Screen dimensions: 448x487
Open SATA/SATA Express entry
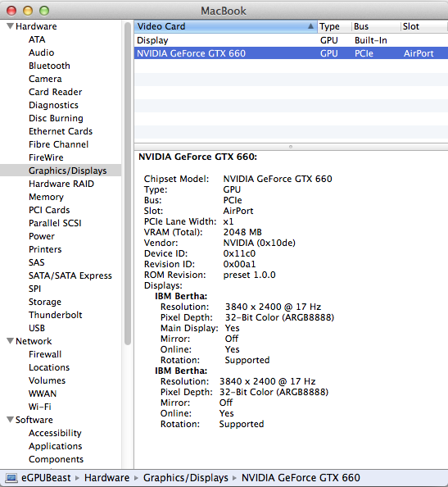[x=70, y=275]
